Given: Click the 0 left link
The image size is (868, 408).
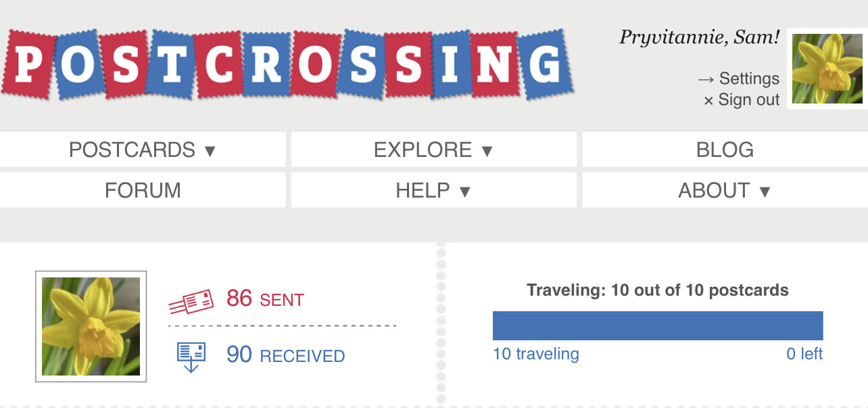Looking at the screenshot, I should [x=804, y=354].
